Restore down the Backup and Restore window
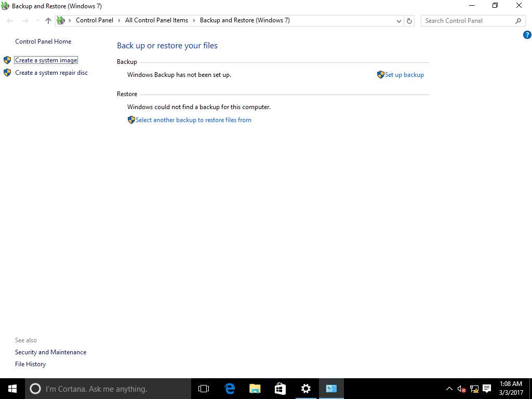 coord(495,6)
